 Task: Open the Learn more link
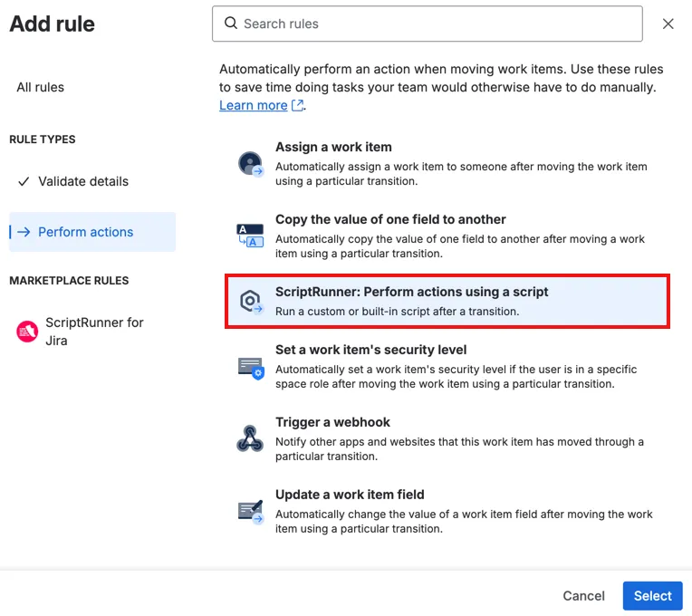(254, 105)
